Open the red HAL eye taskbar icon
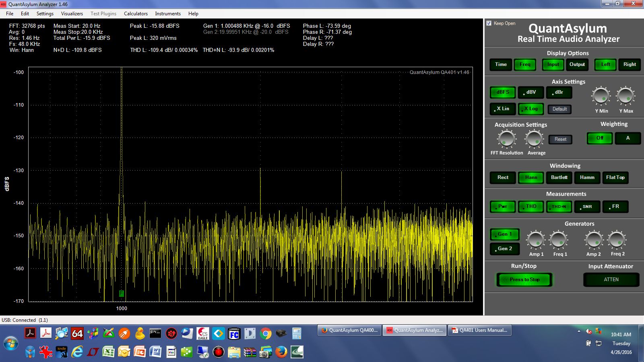The width and height of the screenshot is (644, 362). (x=218, y=352)
